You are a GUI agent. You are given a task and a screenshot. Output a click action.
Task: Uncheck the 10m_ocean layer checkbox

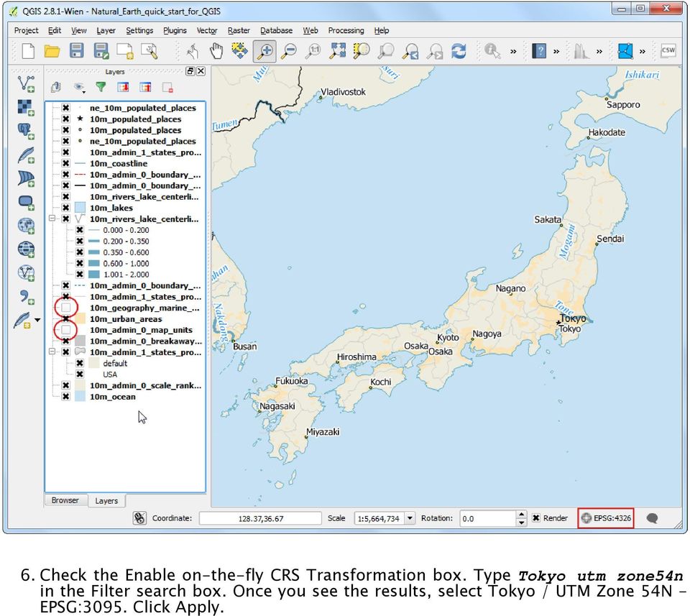point(65,397)
